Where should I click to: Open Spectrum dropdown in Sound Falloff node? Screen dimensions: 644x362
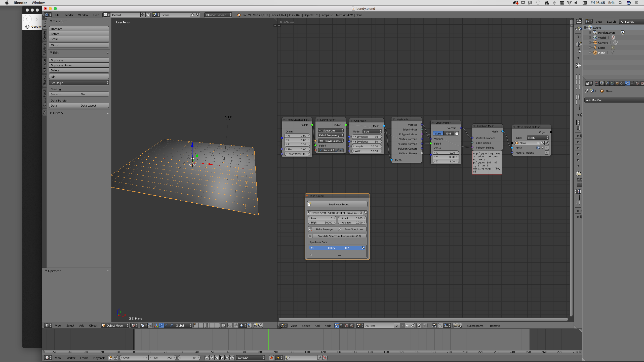point(331,130)
